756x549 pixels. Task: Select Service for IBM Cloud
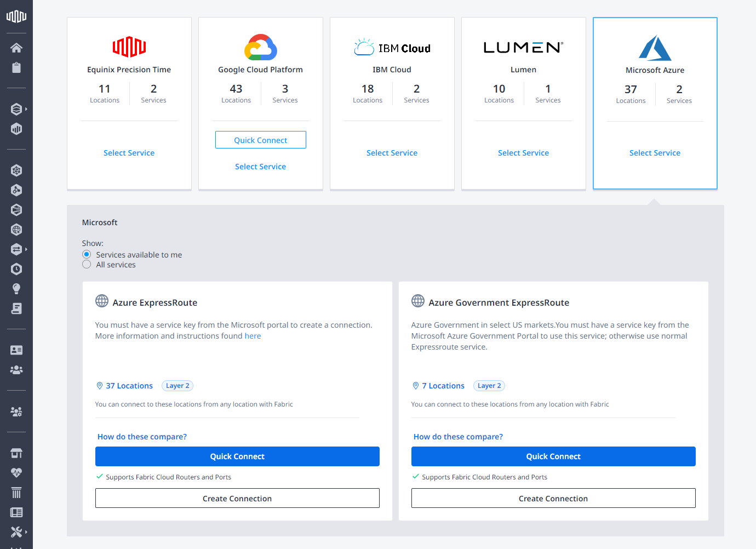tap(392, 153)
